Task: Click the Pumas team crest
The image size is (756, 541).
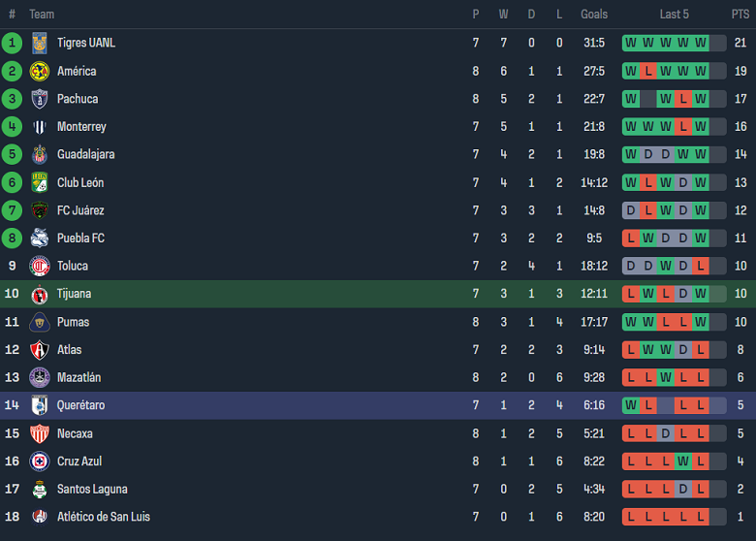Action: [x=40, y=322]
